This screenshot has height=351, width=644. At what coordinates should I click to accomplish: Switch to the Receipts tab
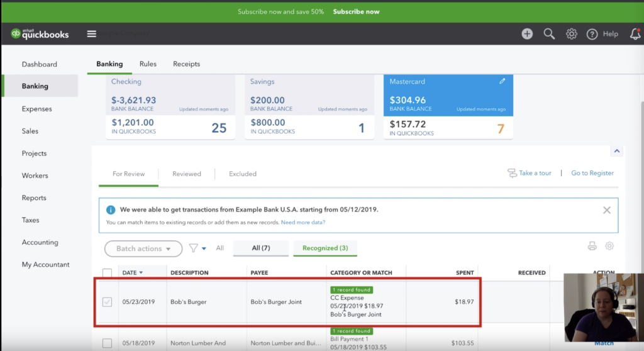(186, 64)
